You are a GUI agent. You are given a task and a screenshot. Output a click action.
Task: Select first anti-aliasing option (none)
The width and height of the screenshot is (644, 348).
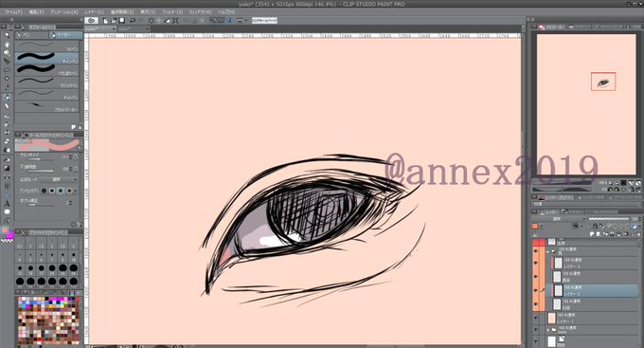(44, 191)
